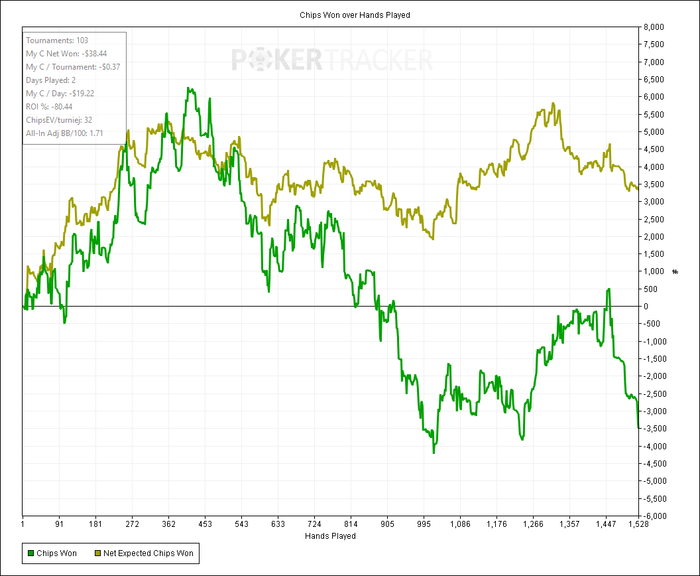Screen dimensions: 700x576
Task: Click the x-axis tick label 724
Action: pos(315,524)
